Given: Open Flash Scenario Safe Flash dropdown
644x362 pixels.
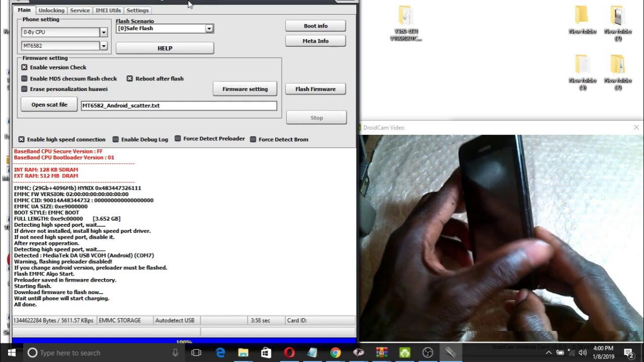Looking at the screenshot, I should click(x=209, y=29).
